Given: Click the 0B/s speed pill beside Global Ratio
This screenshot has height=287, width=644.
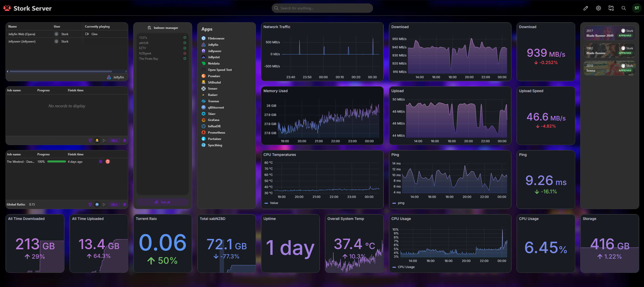Looking at the screenshot, I should coord(114,204).
